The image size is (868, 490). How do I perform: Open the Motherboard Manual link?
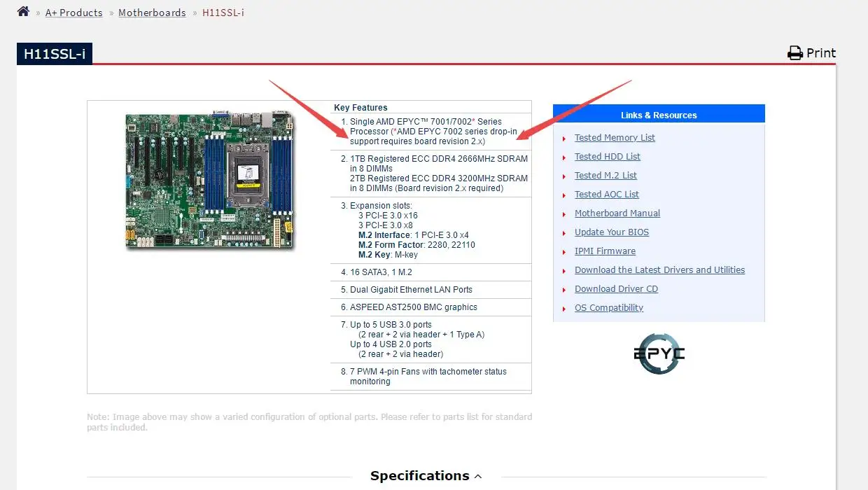coord(617,213)
